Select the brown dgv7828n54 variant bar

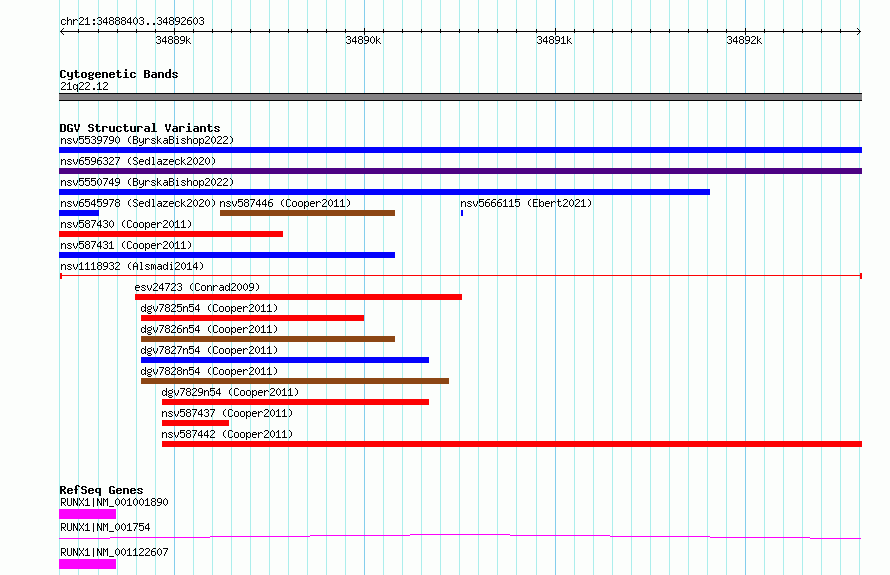click(295, 381)
